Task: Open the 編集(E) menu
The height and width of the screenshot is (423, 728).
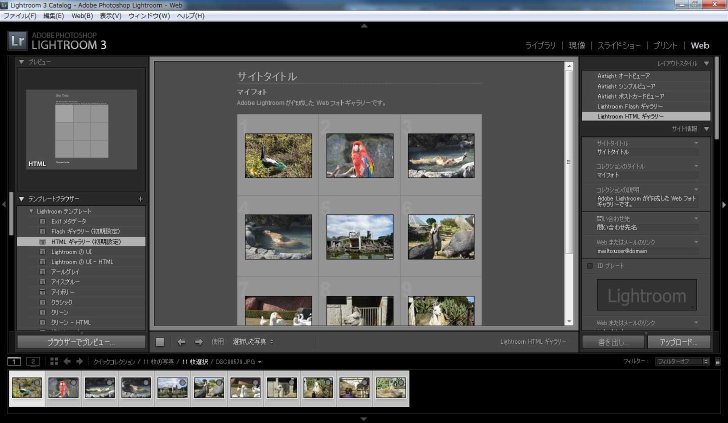Action: (53, 16)
